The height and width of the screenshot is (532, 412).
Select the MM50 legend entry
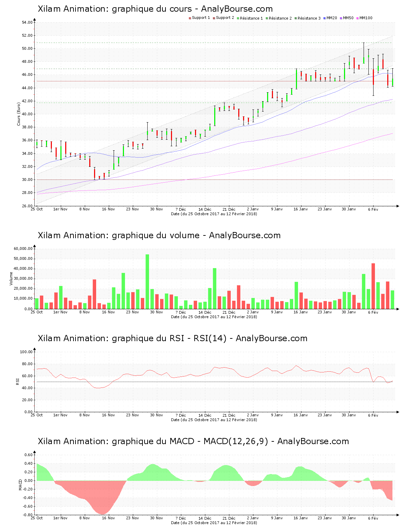tap(347, 18)
